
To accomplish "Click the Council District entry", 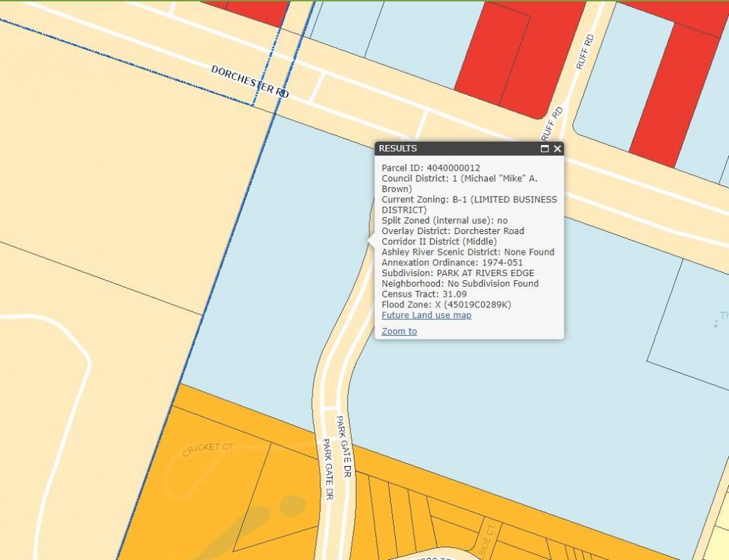I will point(459,179).
